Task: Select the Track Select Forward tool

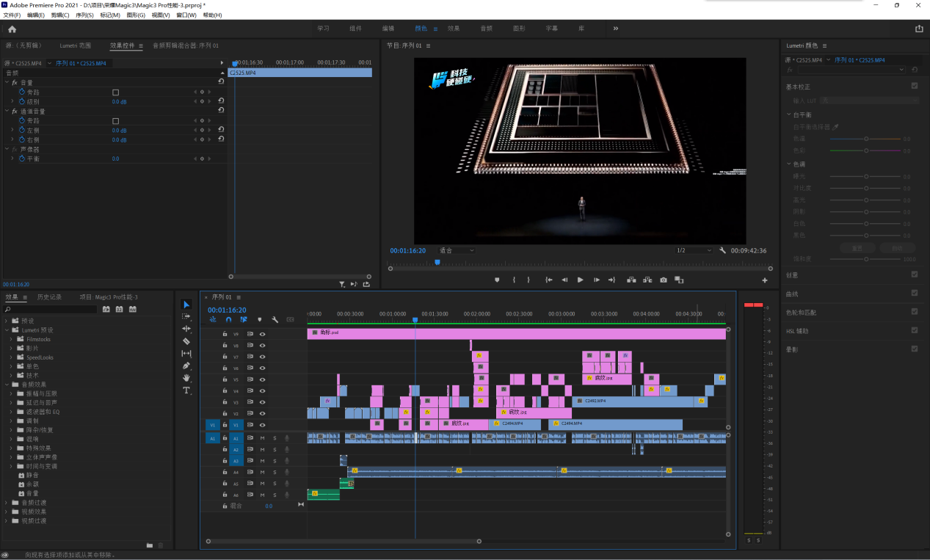Action: point(186,316)
